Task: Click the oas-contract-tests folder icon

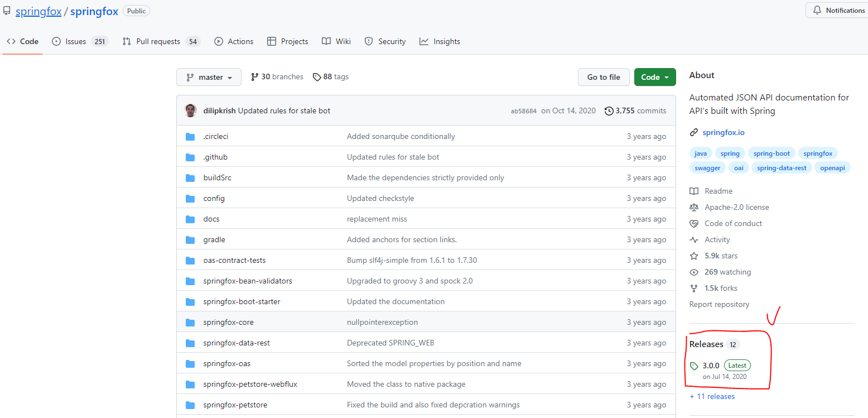Action: pos(190,261)
